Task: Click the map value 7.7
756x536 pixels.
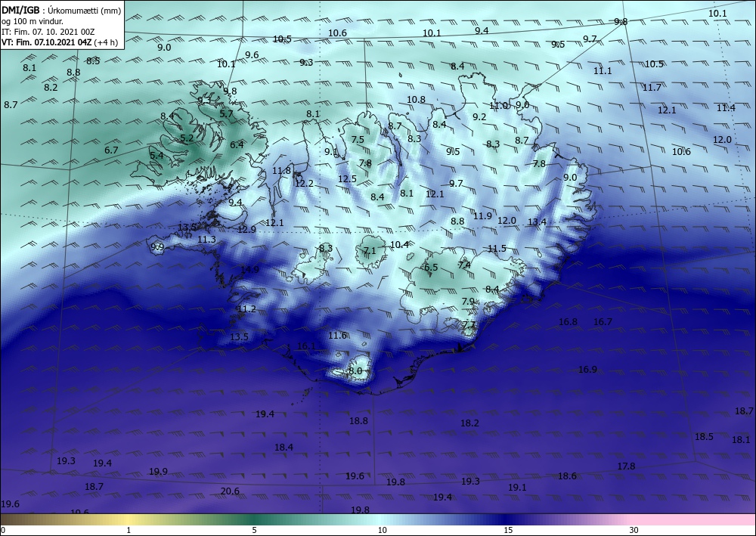Action: click(x=469, y=325)
